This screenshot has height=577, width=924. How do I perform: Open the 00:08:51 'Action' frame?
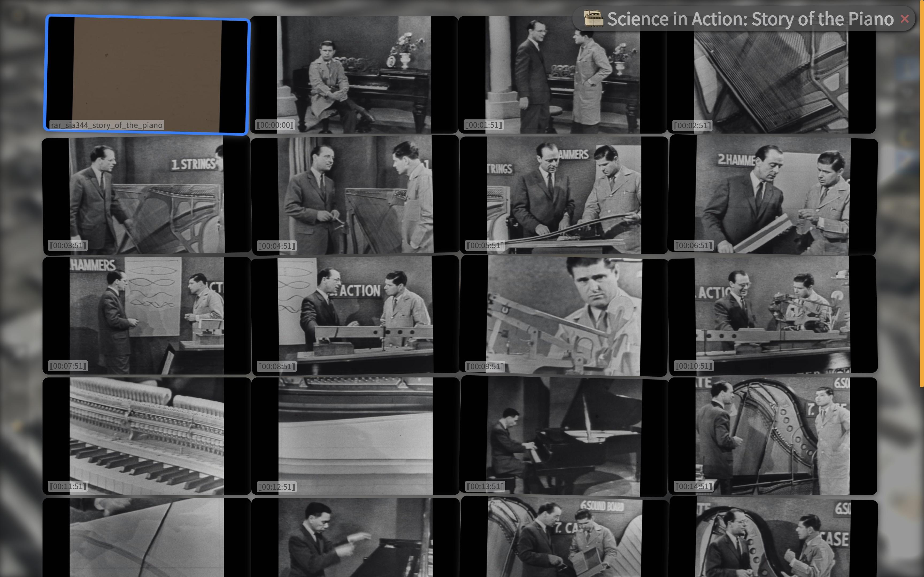(x=355, y=315)
